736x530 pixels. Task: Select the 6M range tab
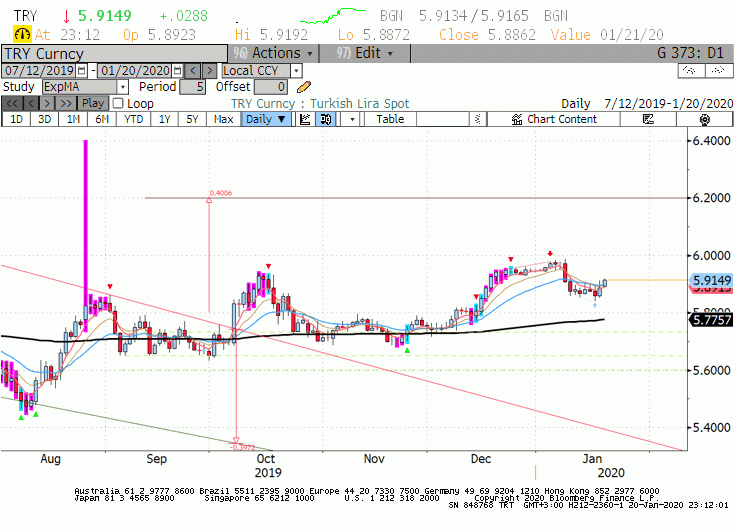pos(102,119)
